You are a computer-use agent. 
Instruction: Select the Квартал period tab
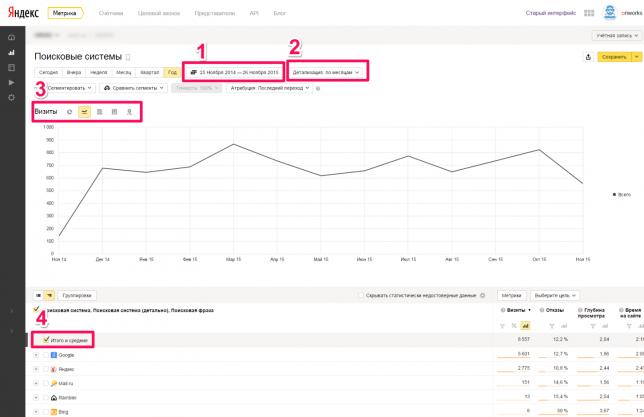click(x=150, y=72)
